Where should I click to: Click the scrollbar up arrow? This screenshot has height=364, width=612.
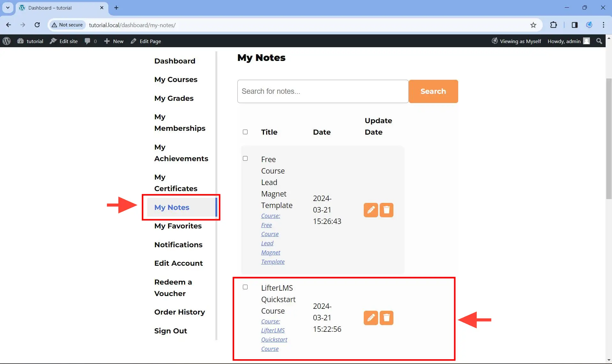(x=609, y=38)
